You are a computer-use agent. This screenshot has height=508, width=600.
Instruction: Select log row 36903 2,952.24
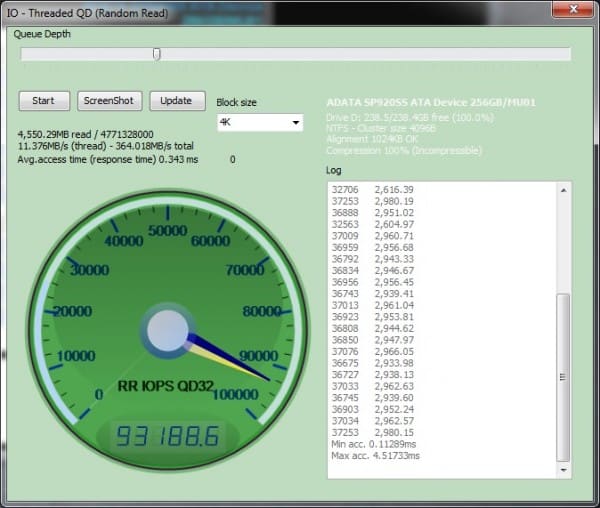point(372,409)
